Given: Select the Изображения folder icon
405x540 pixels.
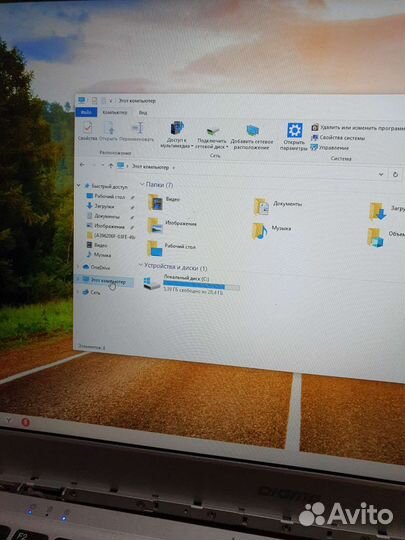Looking at the screenshot, I should tap(155, 226).
